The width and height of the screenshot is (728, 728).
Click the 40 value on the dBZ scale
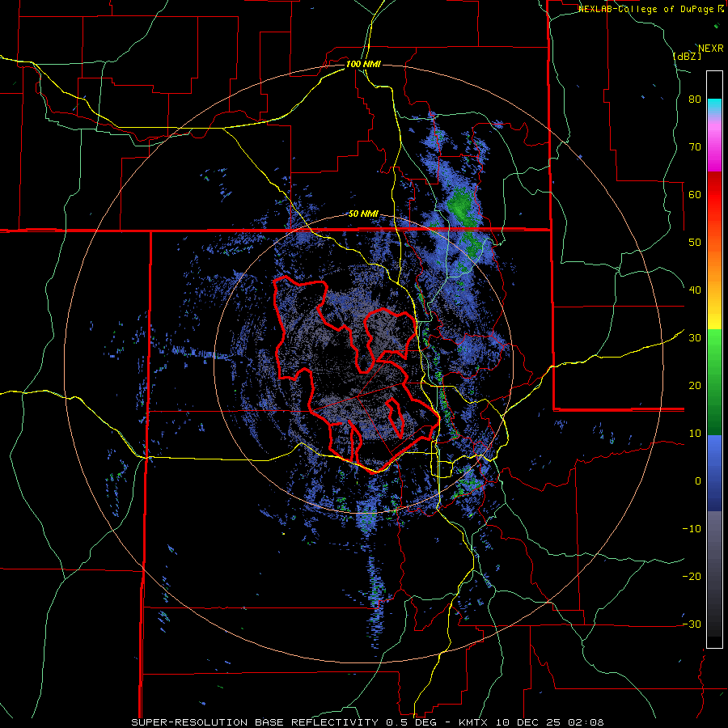[695, 290]
